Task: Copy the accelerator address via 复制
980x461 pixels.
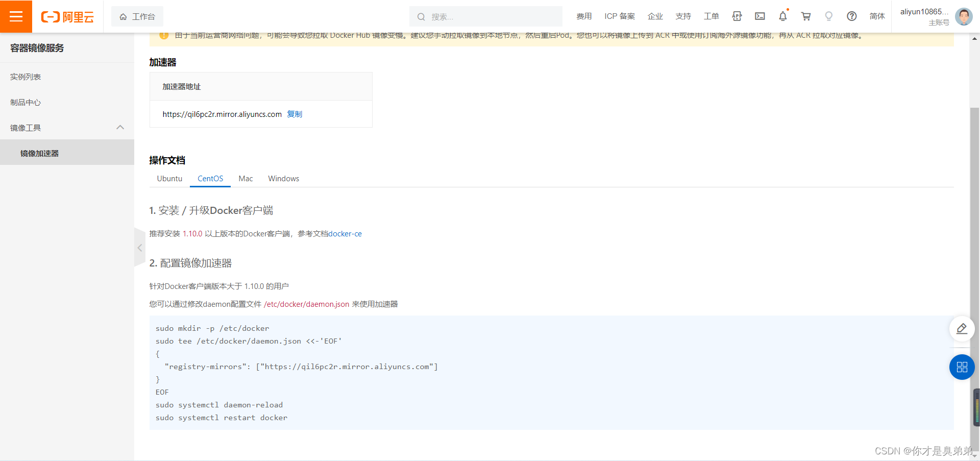Action: pos(295,114)
